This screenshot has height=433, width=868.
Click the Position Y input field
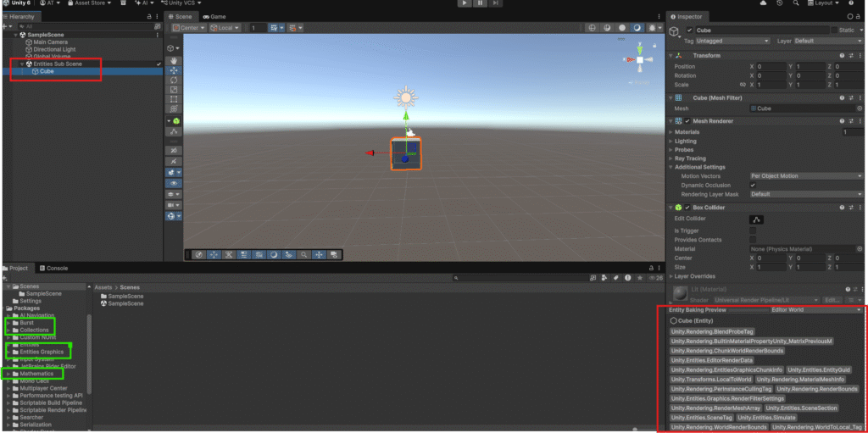[810, 66]
